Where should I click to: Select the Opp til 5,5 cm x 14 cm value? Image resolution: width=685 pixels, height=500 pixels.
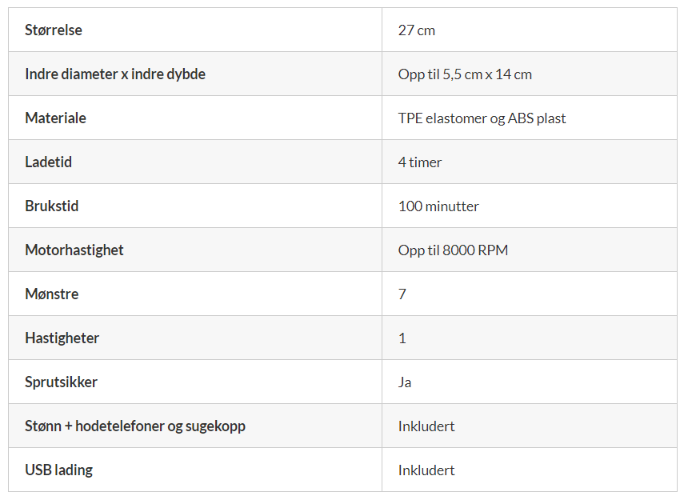[464, 74]
